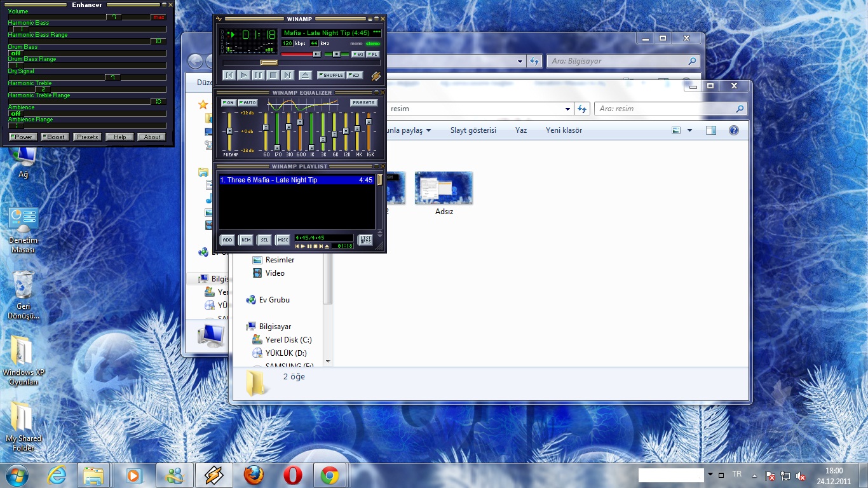Viewport: 868px width, 488px height.
Task: Toggle Winamp SHUFFLE mode
Action: click(x=331, y=75)
